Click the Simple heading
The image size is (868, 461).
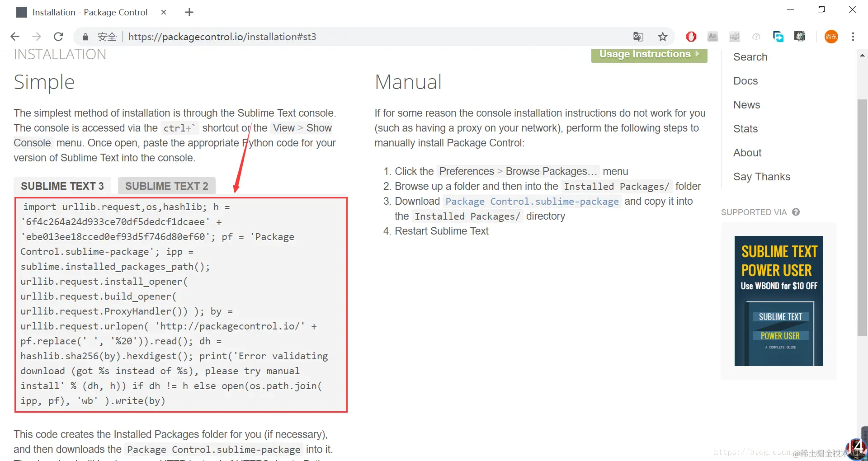(x=44, y=82)
